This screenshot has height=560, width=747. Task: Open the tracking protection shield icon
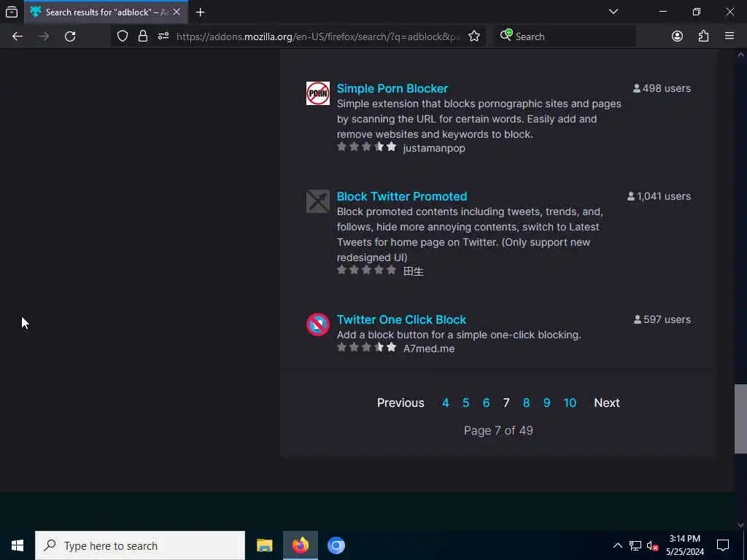click(x=123, y=36)
